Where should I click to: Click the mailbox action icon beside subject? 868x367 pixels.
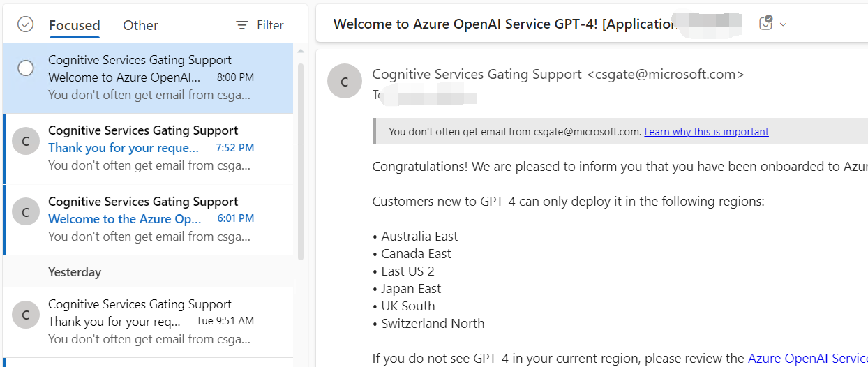tap(766, 24)
